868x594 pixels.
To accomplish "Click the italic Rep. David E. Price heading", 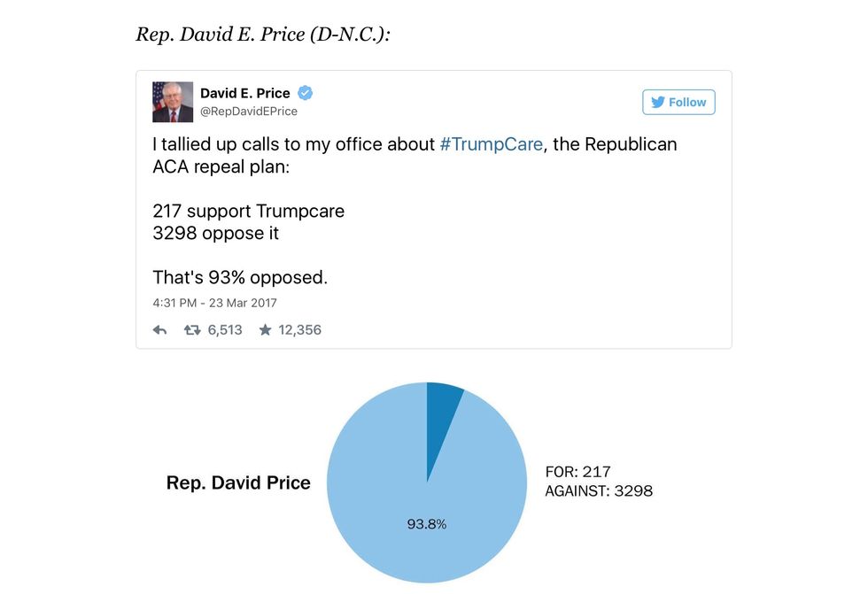I will (263, 35).
